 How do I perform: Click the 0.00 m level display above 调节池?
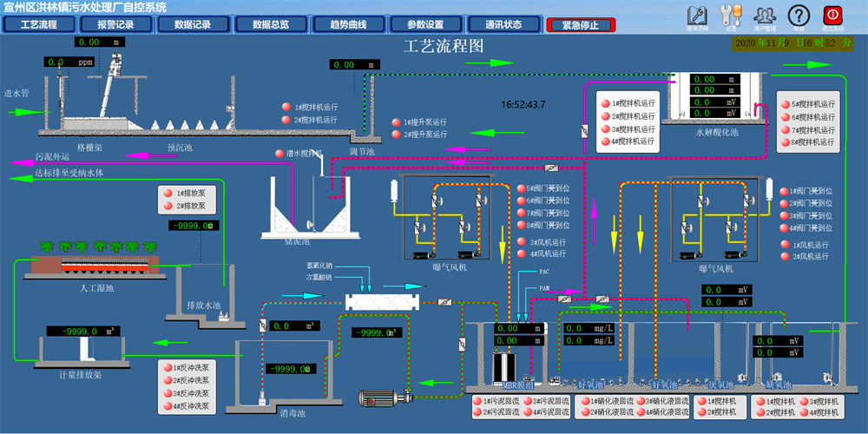coord(355,65)
